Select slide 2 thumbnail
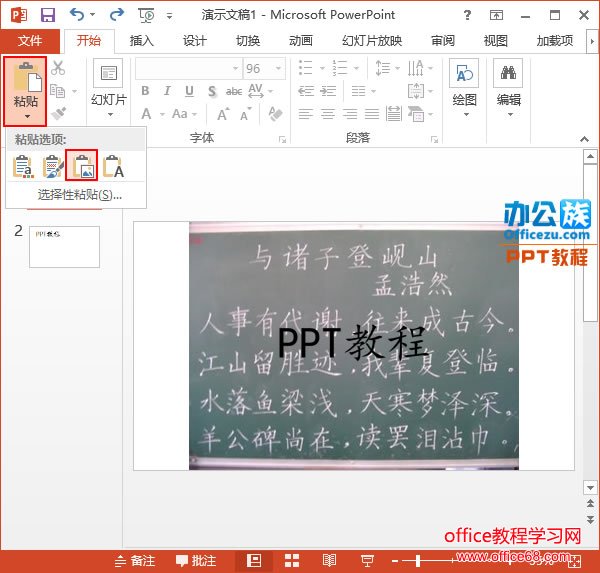 [64, 246]
